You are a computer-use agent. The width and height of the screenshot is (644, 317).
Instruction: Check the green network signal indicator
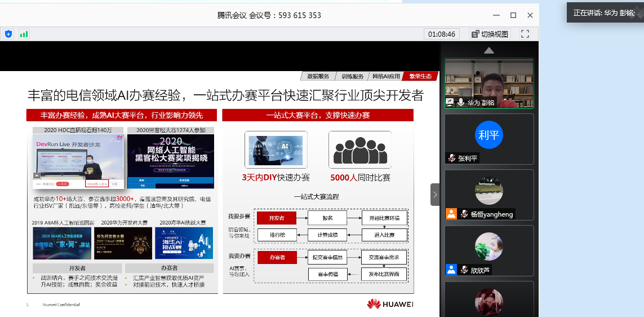24,34
